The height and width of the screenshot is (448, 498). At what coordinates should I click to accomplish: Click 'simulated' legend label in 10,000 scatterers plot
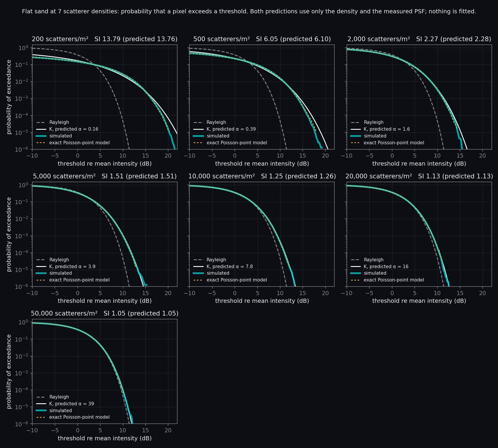click(218, 273)
